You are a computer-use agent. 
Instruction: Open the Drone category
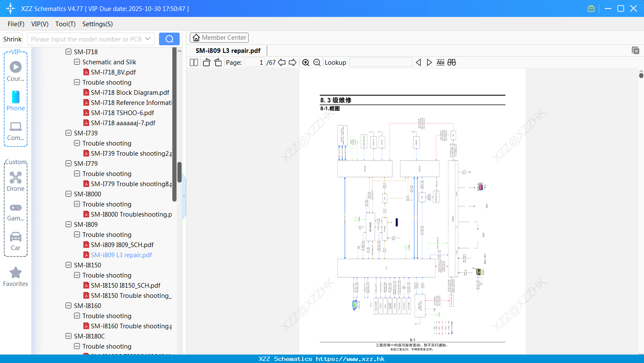[16, 181]
